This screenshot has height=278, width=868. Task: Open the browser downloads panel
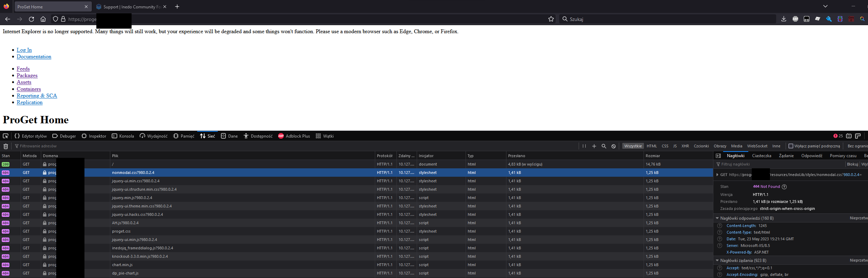pyautogui.click(x=784, y=19)
